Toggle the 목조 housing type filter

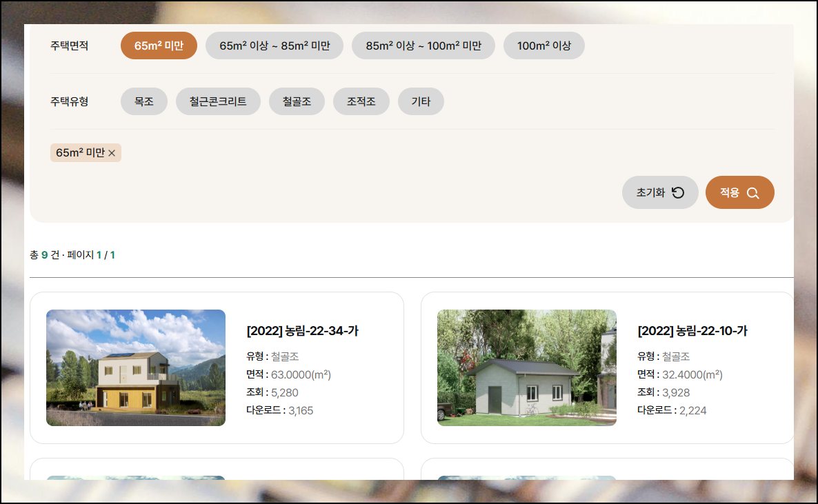(144, 101)
